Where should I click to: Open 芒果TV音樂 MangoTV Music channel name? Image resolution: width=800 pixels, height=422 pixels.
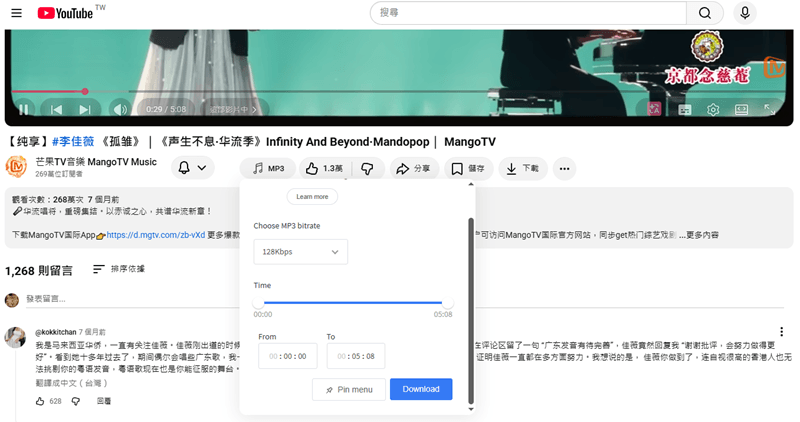pos(96,162)
